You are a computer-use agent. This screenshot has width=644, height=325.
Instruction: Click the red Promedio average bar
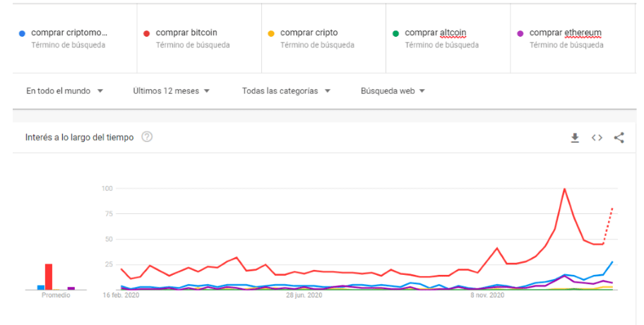pyautogui.click(x=49, y=277)
